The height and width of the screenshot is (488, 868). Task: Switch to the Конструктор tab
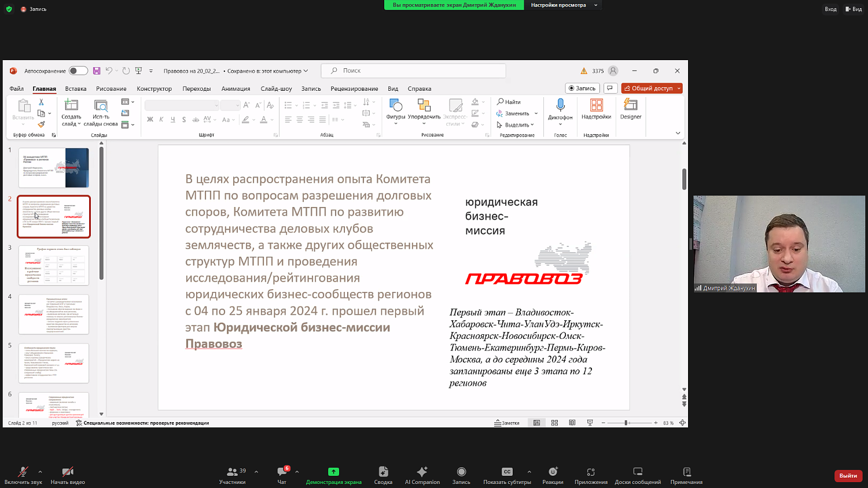(x=154, y=88)
